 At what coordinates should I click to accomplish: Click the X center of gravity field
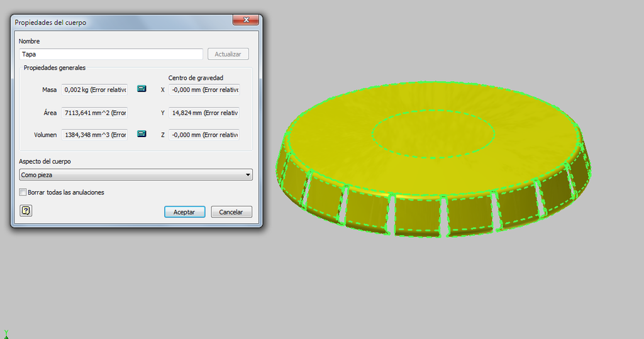pyautogui.click(x=204, y=90)
